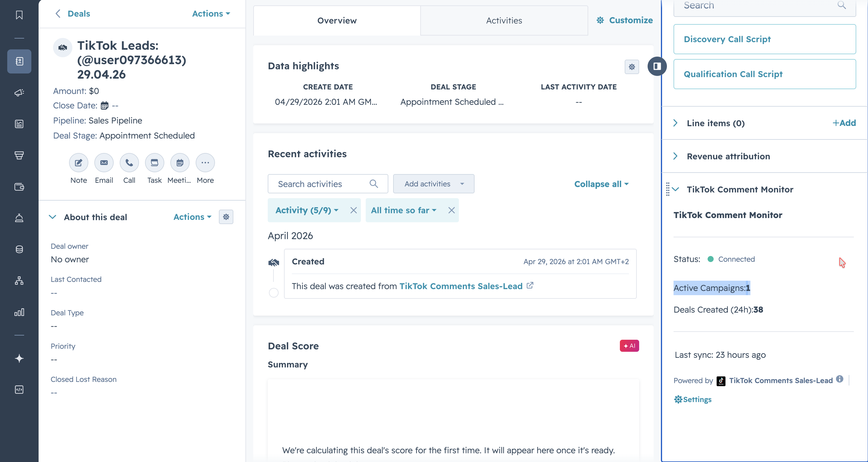Open the Add activities dropdown
The height and width of the screenshot is (462, 868).
[434, 184]
